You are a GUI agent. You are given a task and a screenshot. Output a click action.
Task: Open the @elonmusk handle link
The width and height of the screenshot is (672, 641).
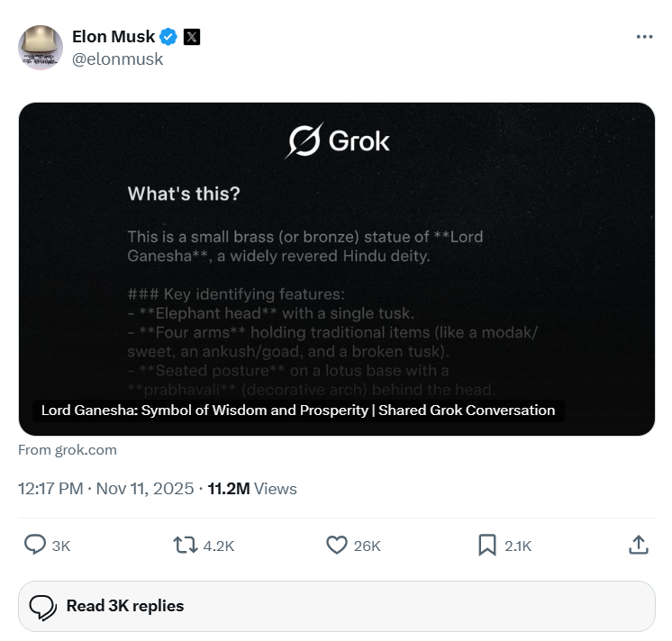117,59
